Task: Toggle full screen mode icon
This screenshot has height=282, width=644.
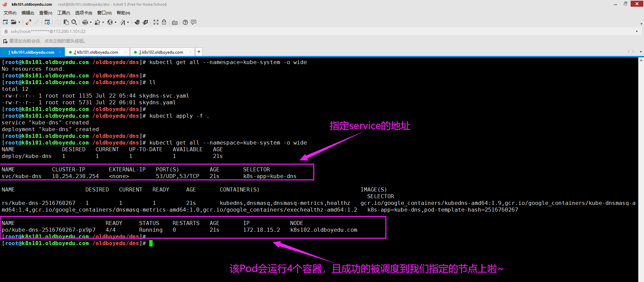Action: pos(156,22)
